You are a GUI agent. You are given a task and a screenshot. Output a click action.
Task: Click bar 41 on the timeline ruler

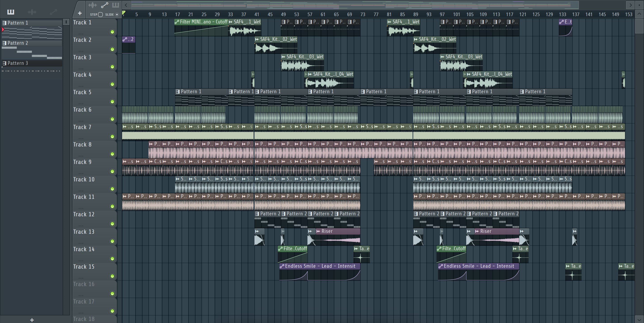[257, 15]
